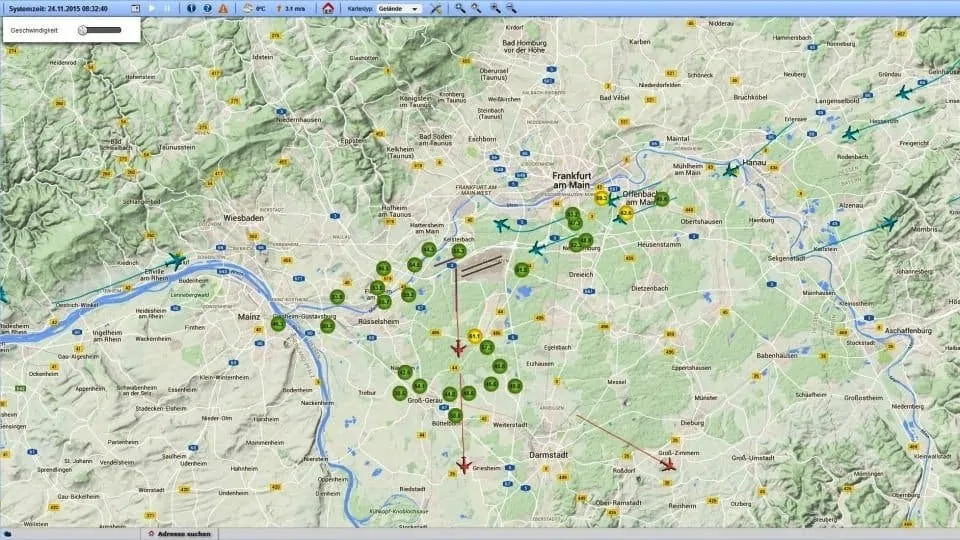This screenshot has width=960, height=540.
Task: Click the first magnifier zoom icon
Action: point(460,8)
